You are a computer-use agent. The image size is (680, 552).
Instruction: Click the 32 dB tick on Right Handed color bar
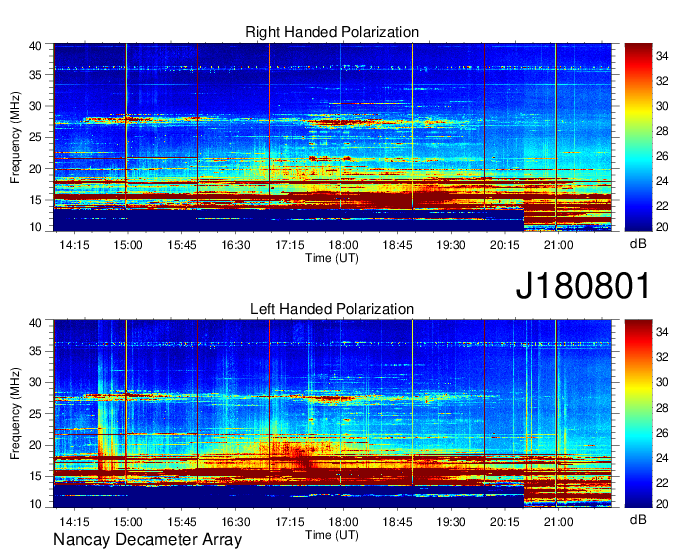coord(662,81)
